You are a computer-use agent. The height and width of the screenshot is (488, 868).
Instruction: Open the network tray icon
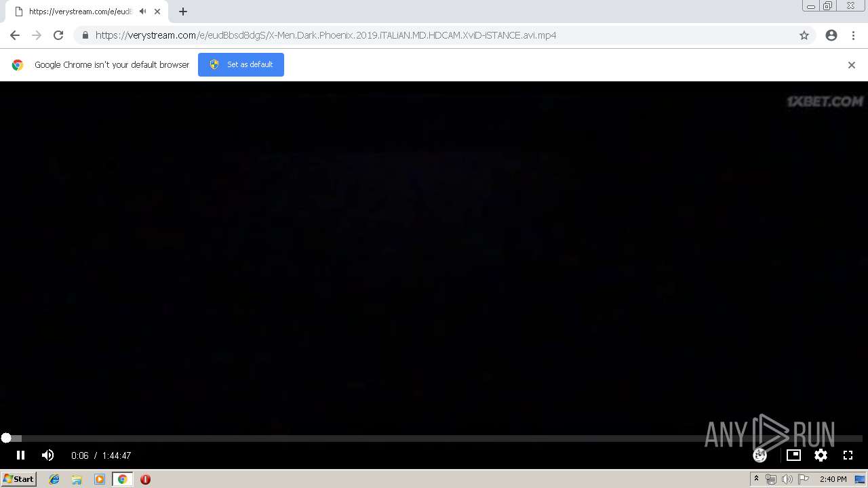pyautogui.click(x=771, y=479)
